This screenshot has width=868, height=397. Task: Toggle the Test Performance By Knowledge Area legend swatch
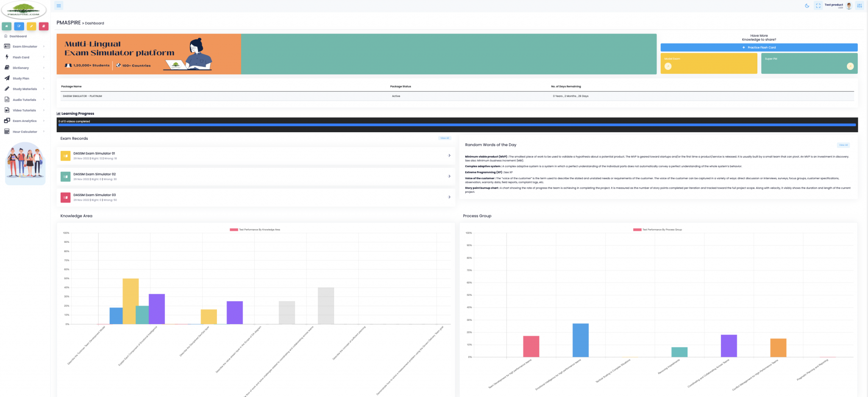pos(234,230)
